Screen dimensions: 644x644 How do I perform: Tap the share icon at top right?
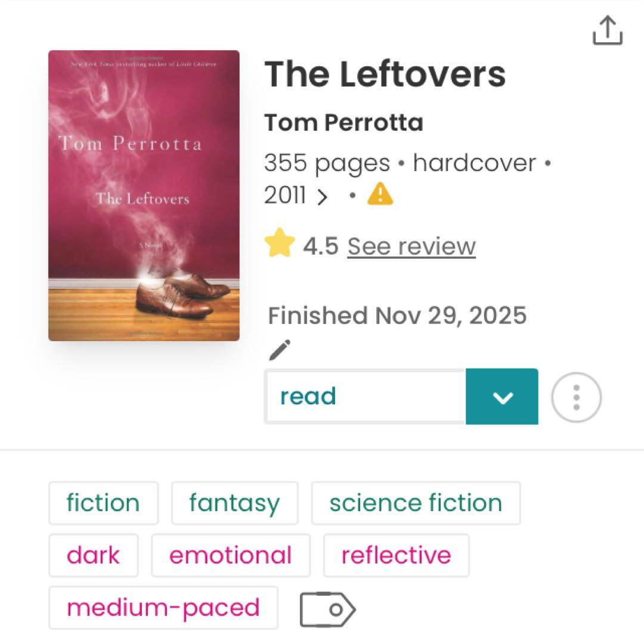click(607, 30)
